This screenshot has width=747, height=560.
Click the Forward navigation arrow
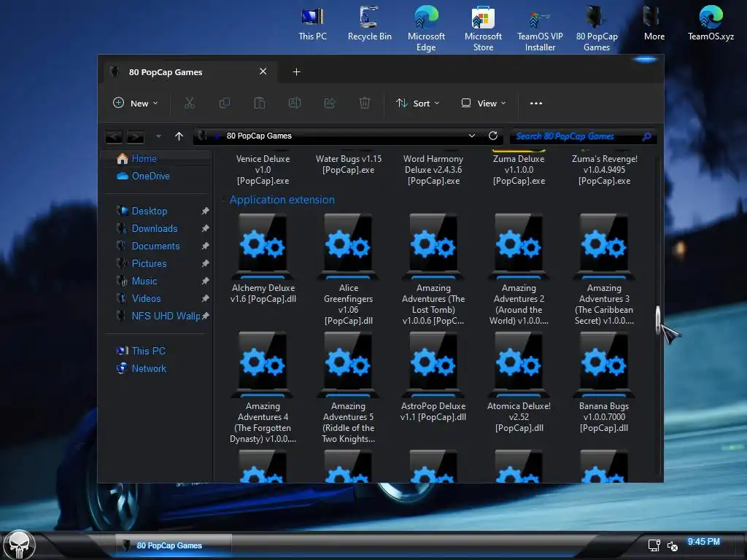pyautogui.click(x=135, y=136)
